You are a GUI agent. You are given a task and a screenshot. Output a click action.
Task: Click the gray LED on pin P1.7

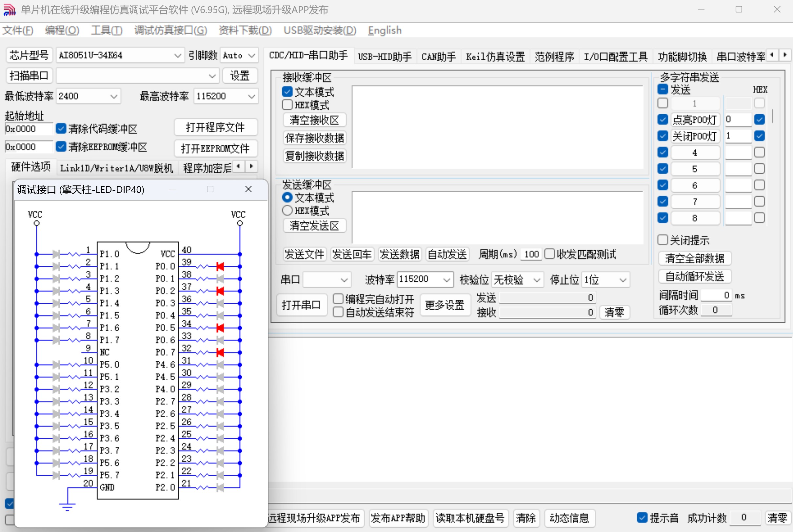(x=56, y=340)
